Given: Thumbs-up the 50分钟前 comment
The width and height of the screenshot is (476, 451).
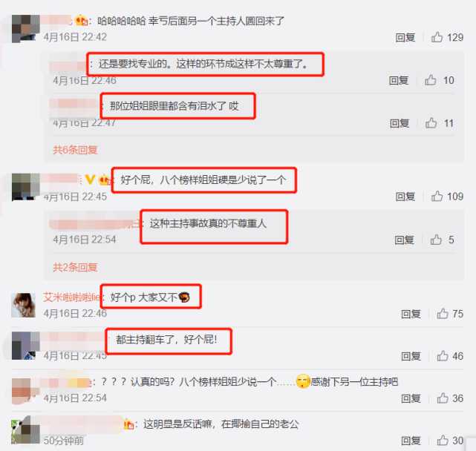Looking at the screenshot, I should 443,441.
